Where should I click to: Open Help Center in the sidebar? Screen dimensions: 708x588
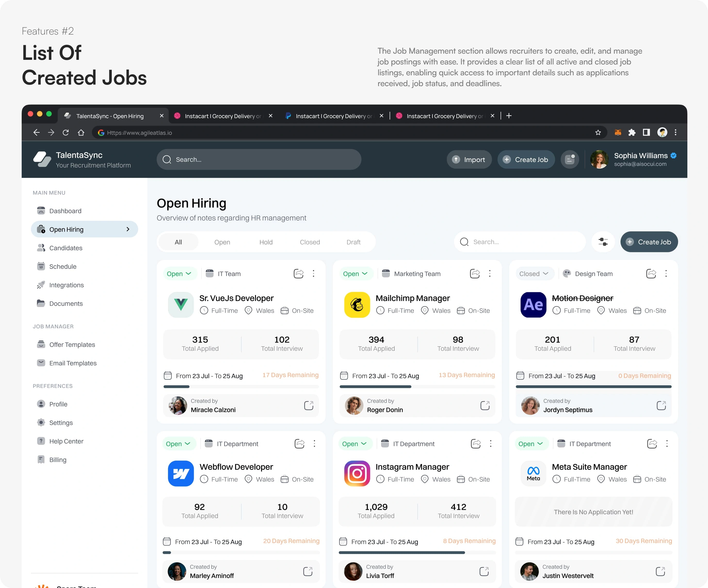tap(84, 441)
